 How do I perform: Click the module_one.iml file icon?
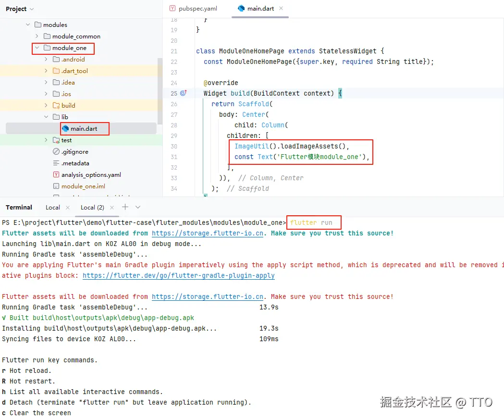coord(56,186)
